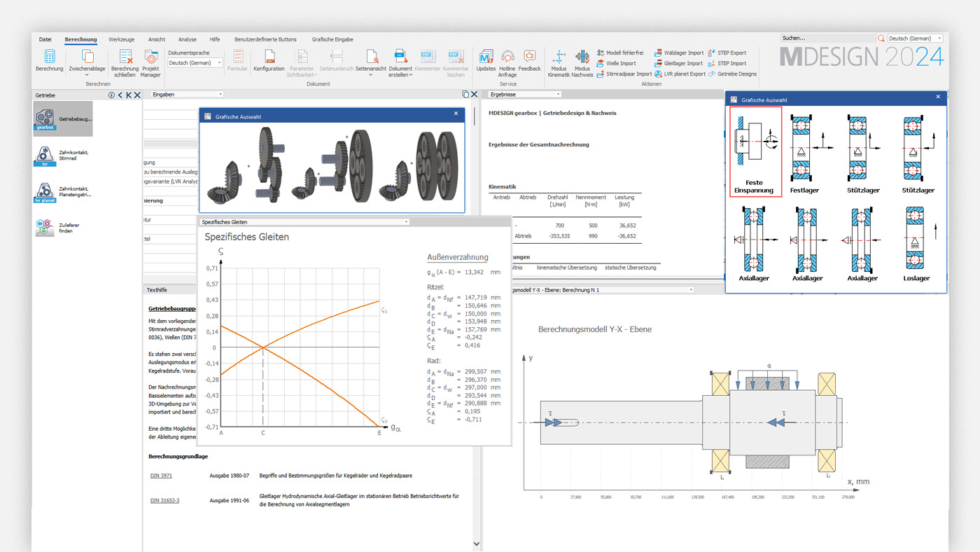980x552 pixels.
Task: Click Welle Import action
Action: [617, 63]
